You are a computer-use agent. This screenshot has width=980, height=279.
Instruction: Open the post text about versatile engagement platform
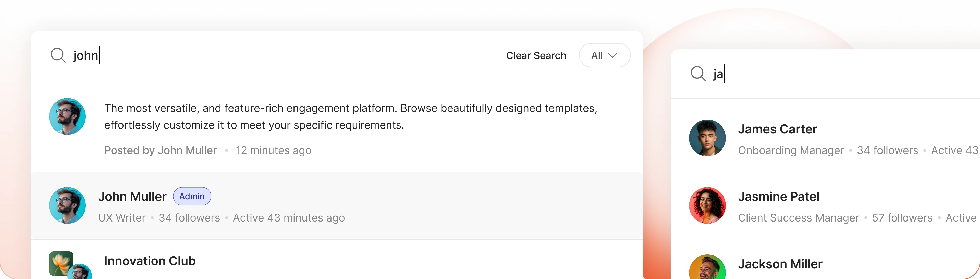pyautogui.click(x=350, y=117)
